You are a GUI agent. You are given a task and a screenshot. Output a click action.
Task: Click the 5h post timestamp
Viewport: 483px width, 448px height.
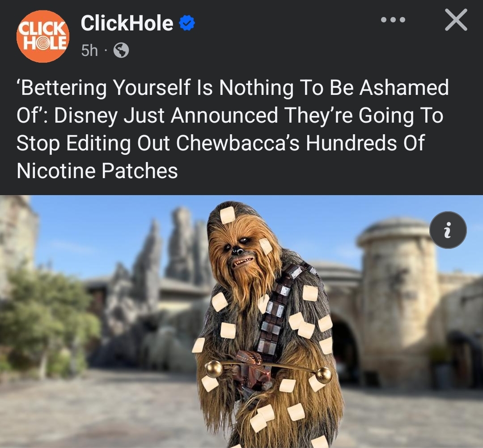89,50
